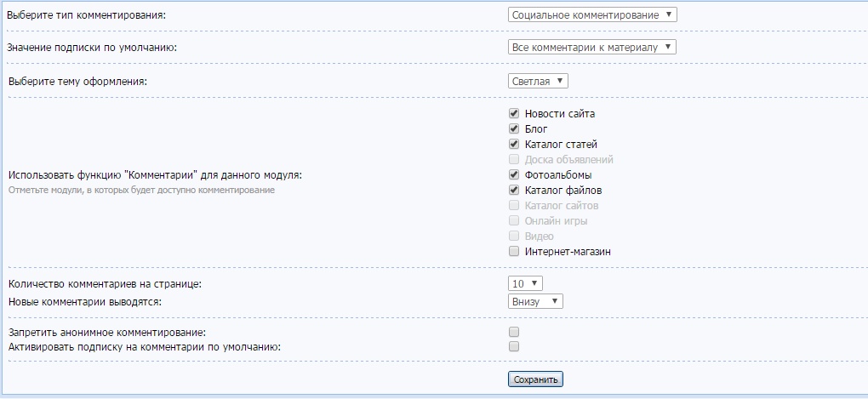The height and width of the screenshot is (399, 868).
Task: Check the anonymous commenting prohibition box
Action: (x=514, y=332)
